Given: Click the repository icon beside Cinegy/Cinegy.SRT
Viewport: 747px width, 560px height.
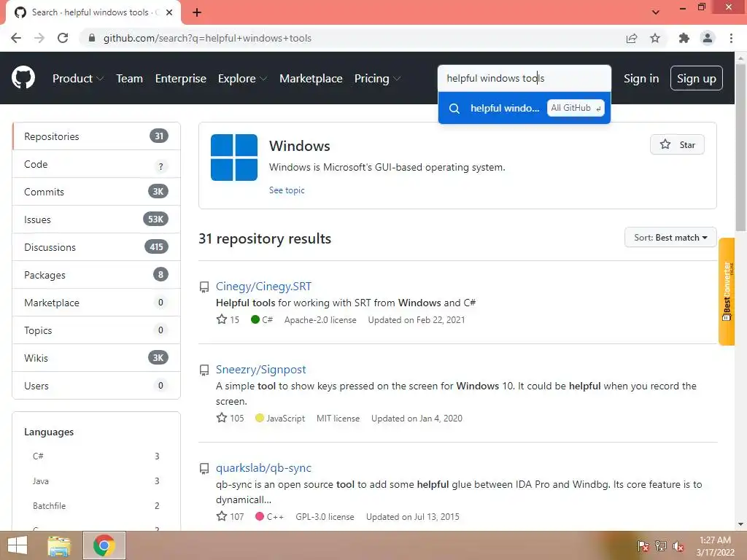Looking at the screenshot, I should pos(204,287).
